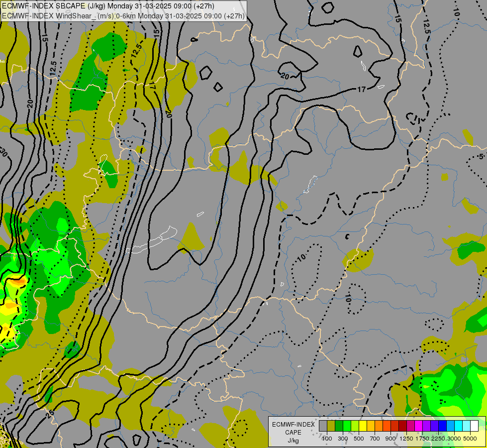Click the legend word CAPE
487x448 pixels.
click(293, 433)
